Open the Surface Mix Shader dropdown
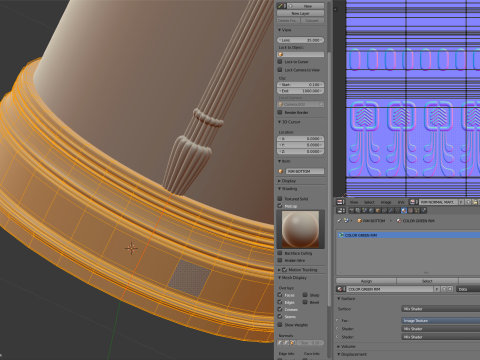The image size is (480, 360). (x=441, y=309)
